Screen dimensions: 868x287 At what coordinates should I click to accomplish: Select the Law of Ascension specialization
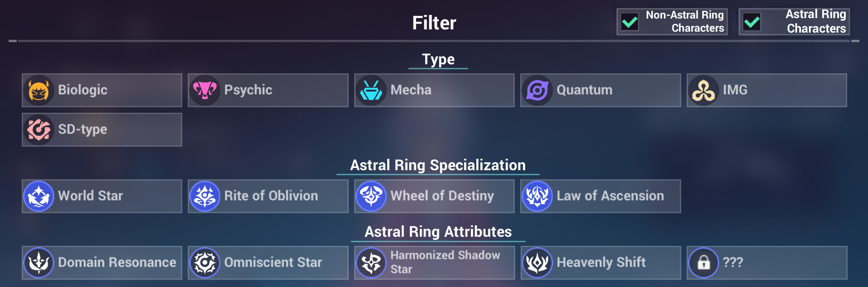600,196
